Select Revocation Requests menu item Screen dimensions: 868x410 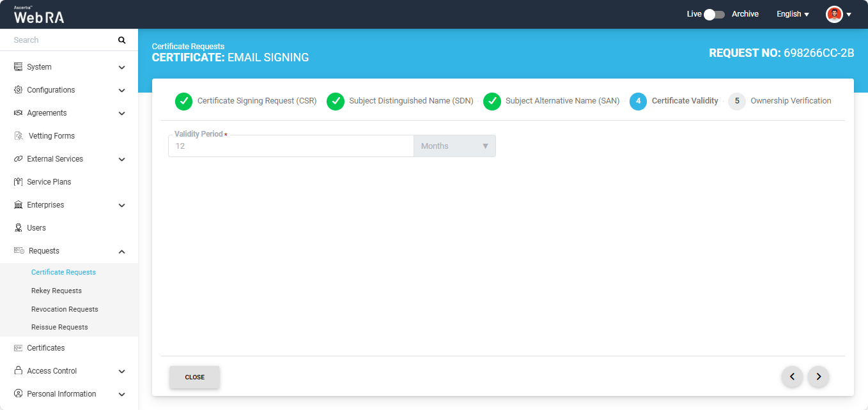point(65,309)
